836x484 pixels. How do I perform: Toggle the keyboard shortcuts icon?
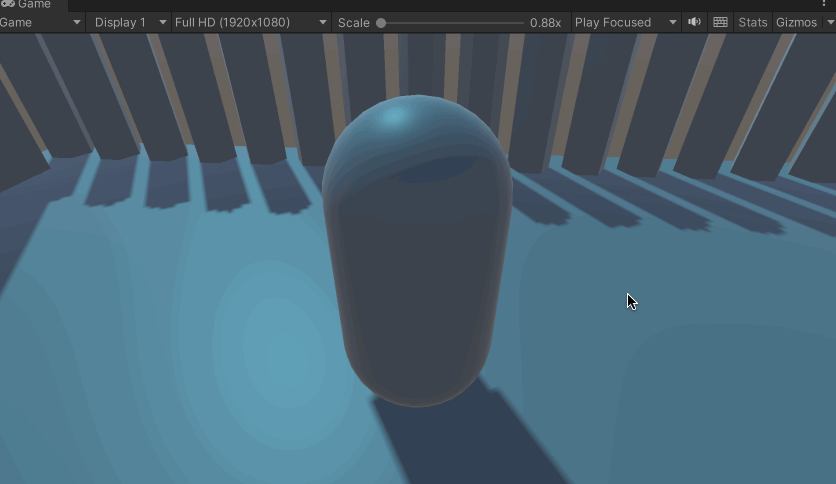tap(720, 22)
